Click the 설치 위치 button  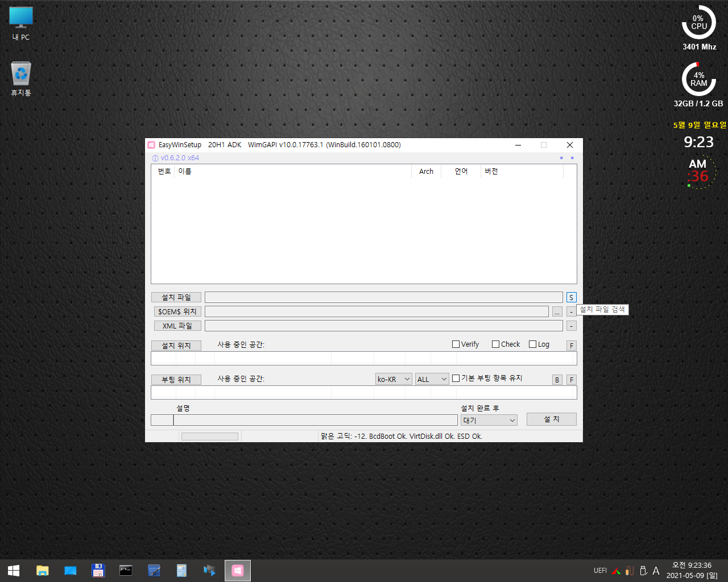pyautogui.click(x=176, y=346)
